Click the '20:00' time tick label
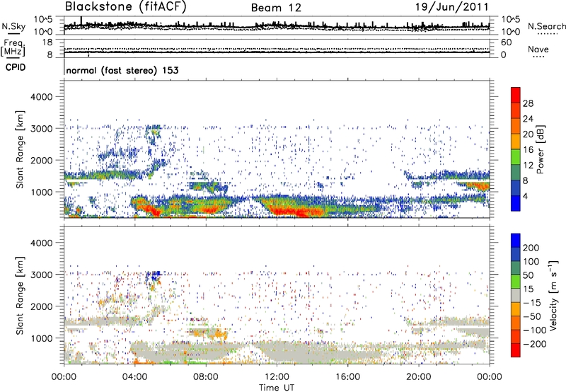Viewport: 566px width, 392px height. 419,377
